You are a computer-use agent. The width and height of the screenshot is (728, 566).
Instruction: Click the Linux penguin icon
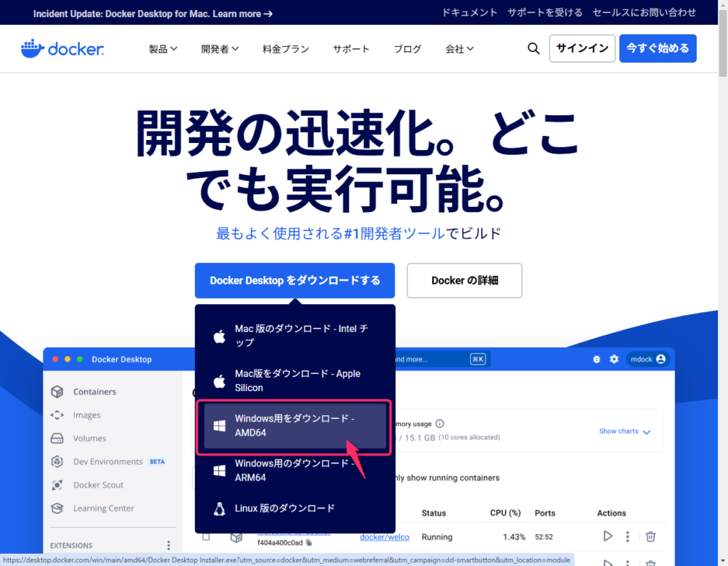click(220, 508)
